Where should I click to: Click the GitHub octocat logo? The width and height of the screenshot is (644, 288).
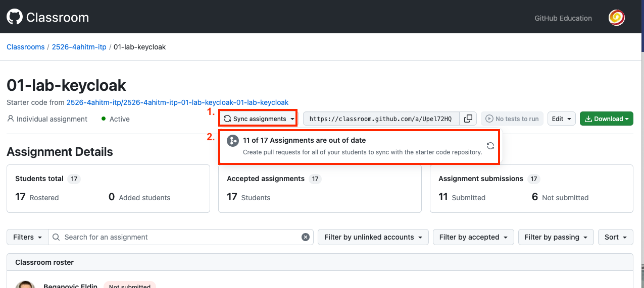pyautogui.click(x=15, y=18)
